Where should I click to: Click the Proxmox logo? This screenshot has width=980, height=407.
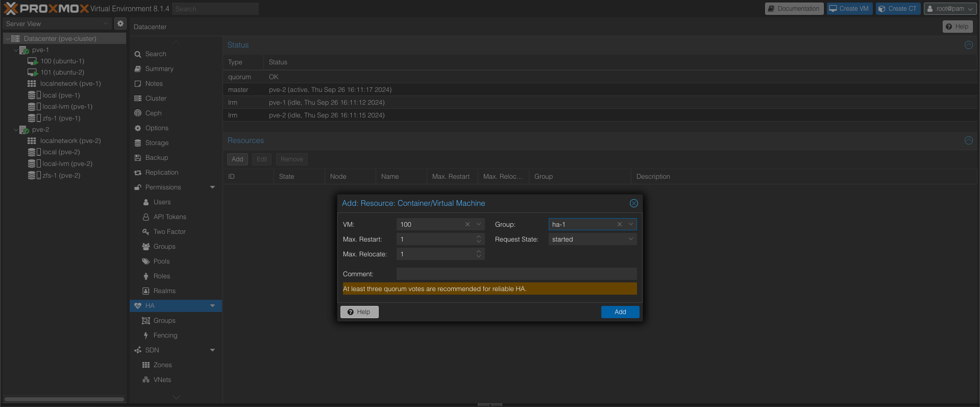[46, 8]
